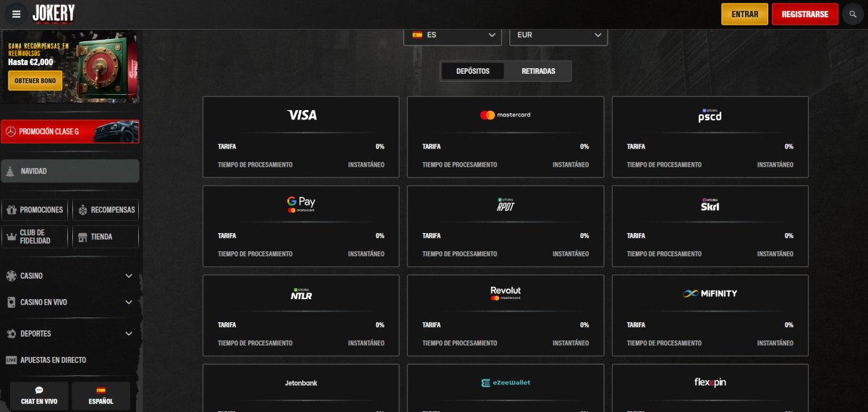
Task: Click the soccer ball Deportes icon
Action: point(11,334)
